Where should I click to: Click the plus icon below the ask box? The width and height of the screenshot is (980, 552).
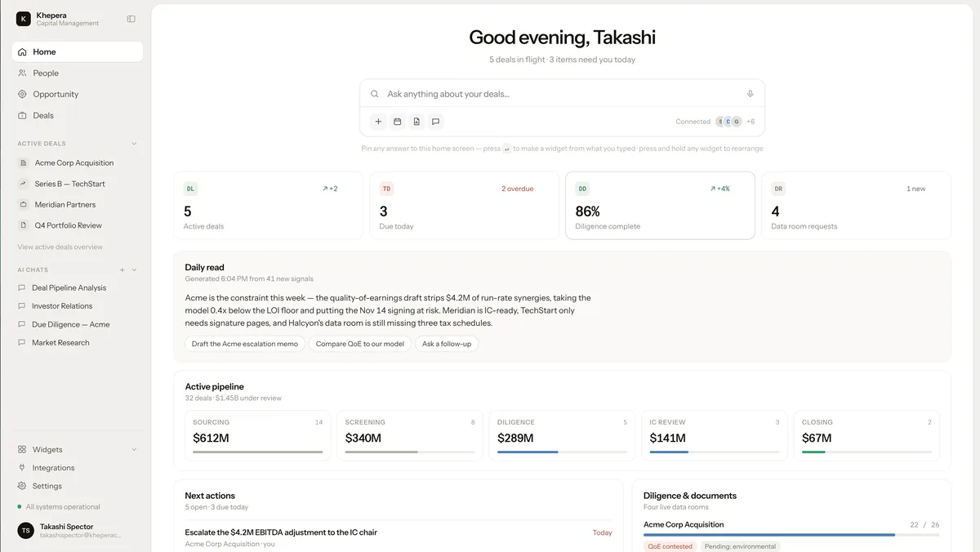click(378, 122)
